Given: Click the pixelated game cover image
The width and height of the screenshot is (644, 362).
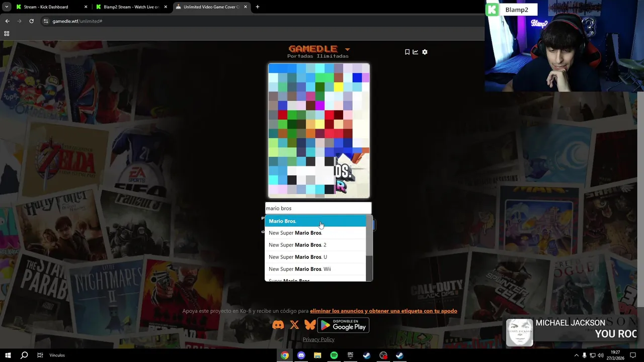Looking at the screenshot, I should click(319, 131).
